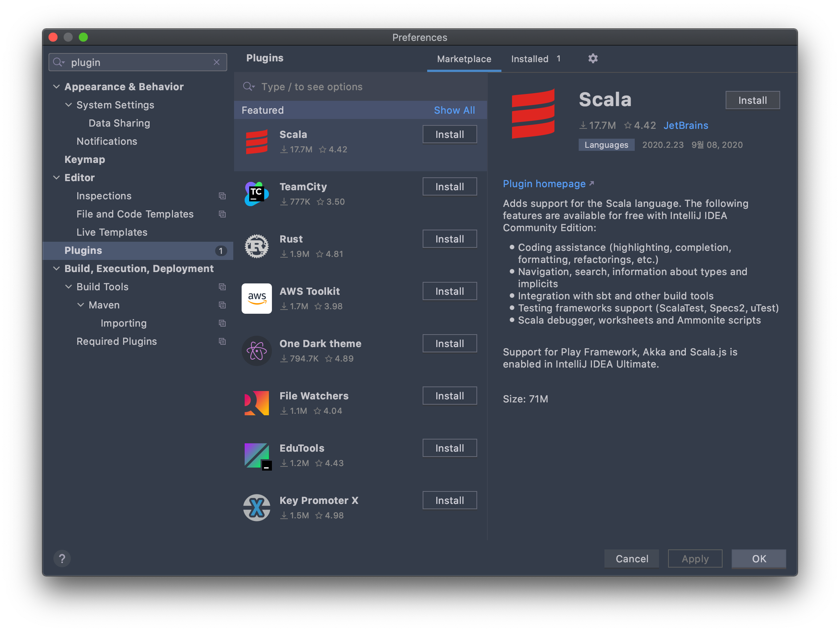Focus the marketplace plugin search field

click(x=361, y=87)
